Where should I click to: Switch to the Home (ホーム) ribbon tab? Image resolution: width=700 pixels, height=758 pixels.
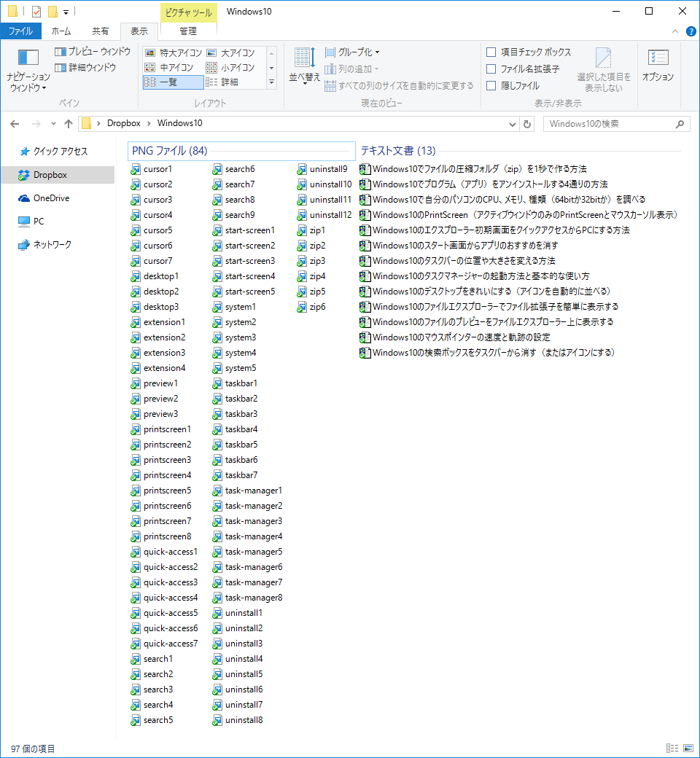[61, 31]
